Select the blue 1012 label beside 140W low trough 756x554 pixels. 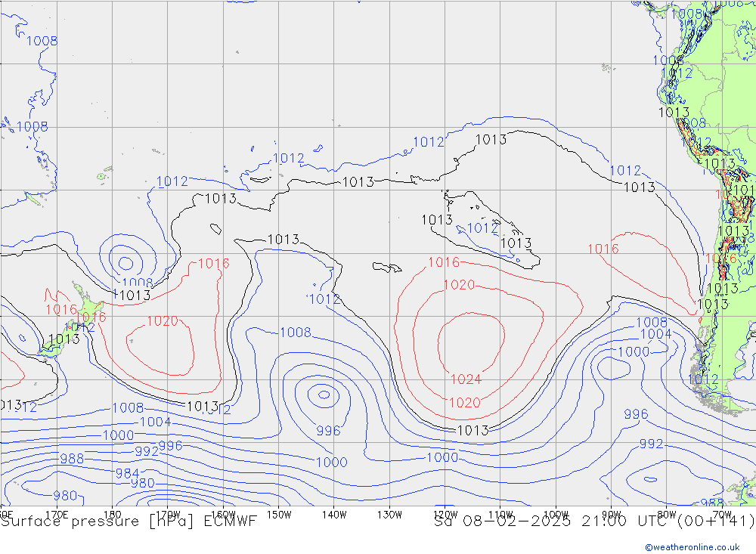coord(324,299)
